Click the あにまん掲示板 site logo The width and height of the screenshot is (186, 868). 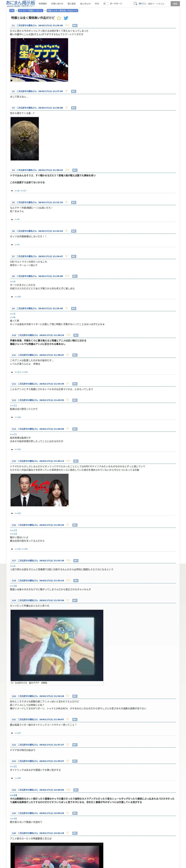(x=20, y=4)
